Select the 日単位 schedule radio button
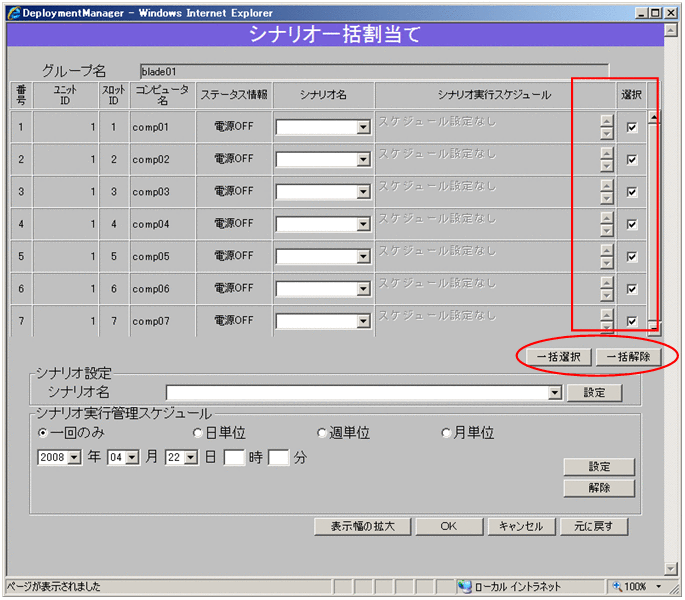This screenshot has width=685, height=600. [197, 433]
